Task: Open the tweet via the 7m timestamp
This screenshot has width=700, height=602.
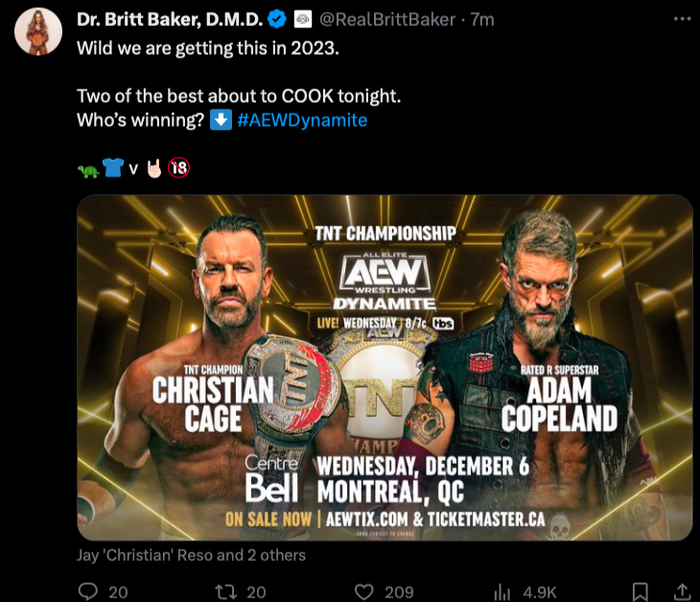Action: 482,20
